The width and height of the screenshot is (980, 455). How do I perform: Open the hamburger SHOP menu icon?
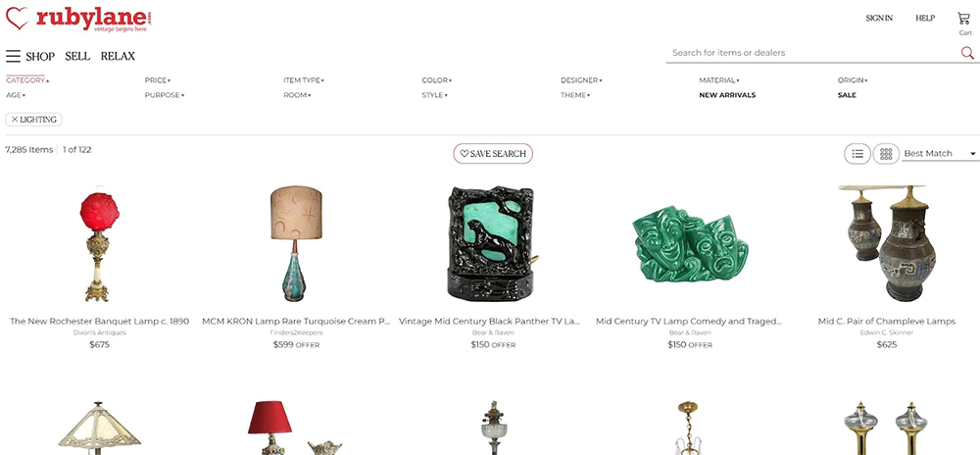coord(13,56)
